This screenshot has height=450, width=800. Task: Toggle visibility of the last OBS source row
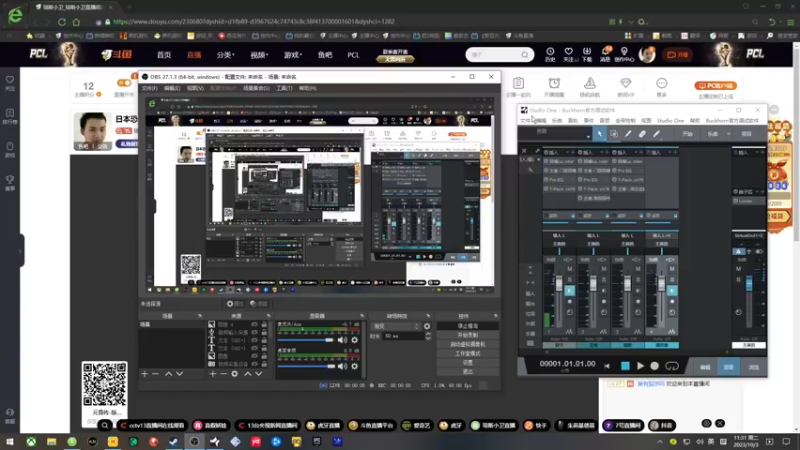point(254,364)
